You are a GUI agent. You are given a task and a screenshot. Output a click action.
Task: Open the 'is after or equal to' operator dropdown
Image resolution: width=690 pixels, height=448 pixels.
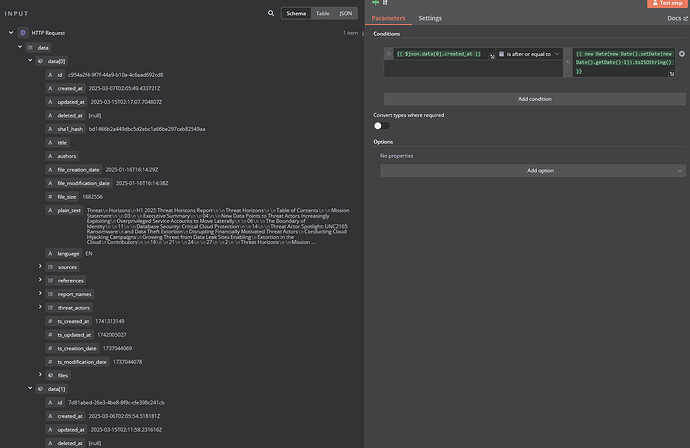[x=529, y=54]
